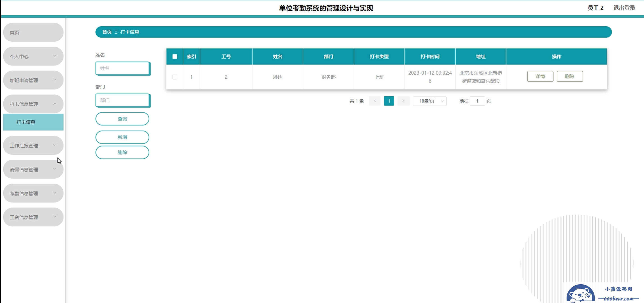Click the 姓名 column header in table
Viewport: 644px width, 303px height.
point(278,57)
